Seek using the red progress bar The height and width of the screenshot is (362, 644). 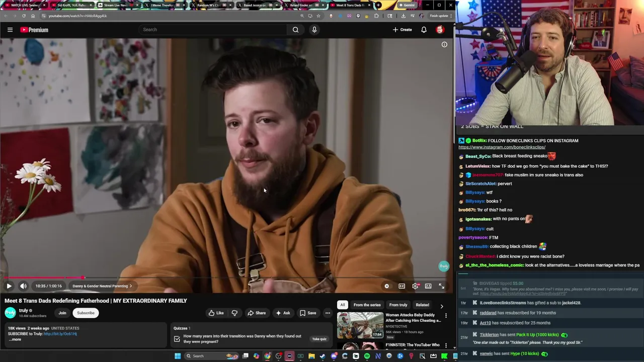point(226,278)
